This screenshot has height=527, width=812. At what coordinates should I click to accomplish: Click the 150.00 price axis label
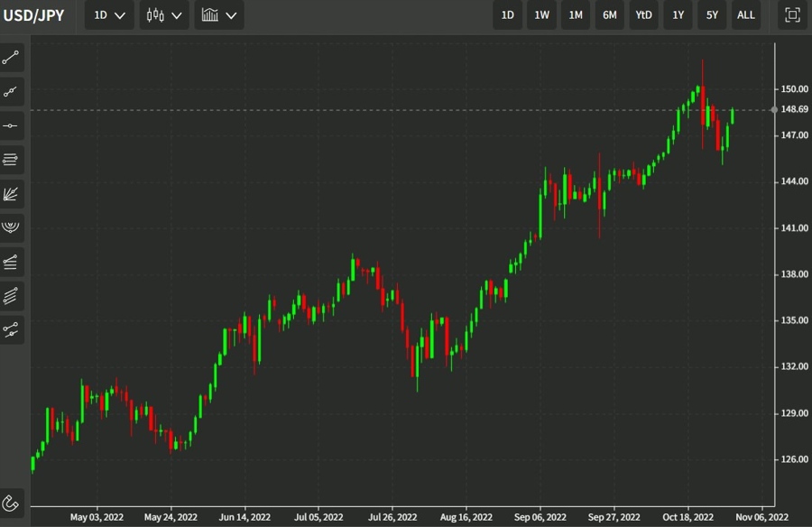click(794, 89)
